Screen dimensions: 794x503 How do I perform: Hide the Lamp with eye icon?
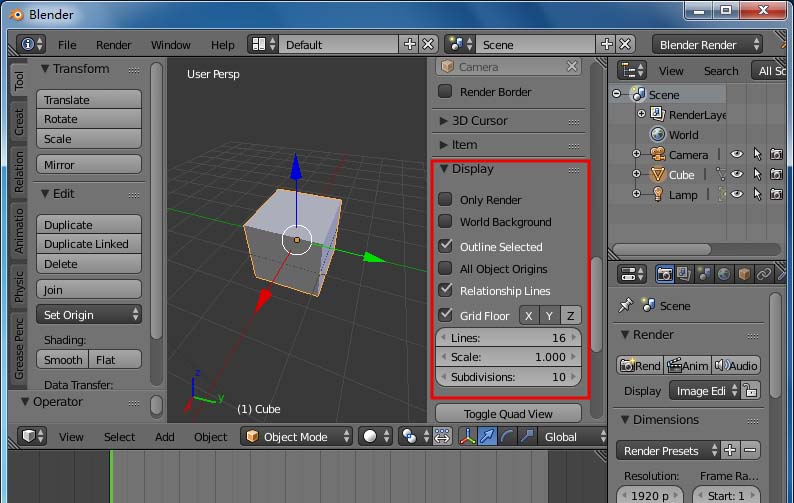[737, 195]
